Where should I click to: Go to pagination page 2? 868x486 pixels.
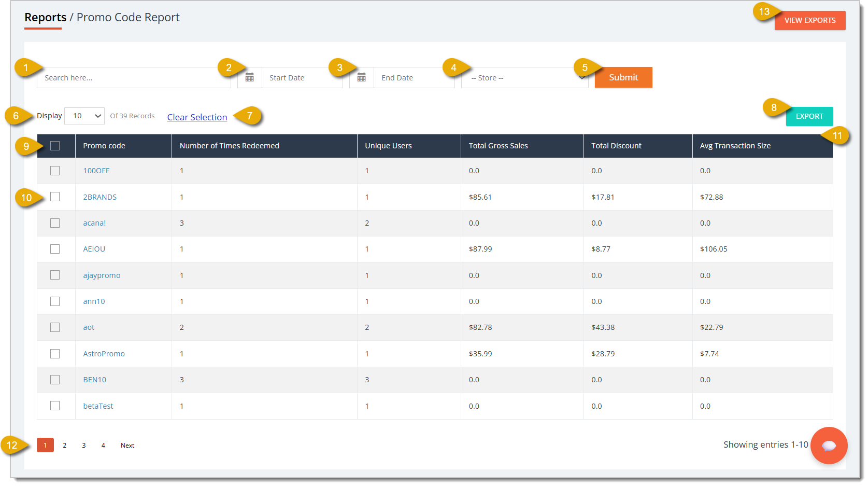65,445
